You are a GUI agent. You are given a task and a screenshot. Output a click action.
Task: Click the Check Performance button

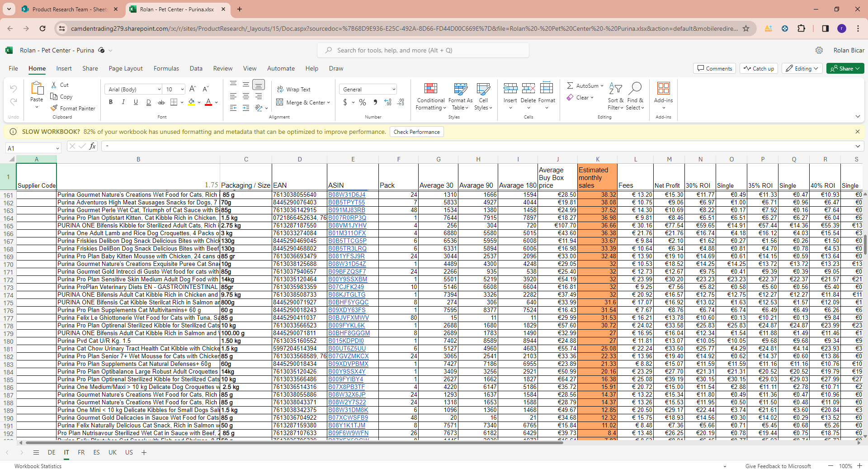point(416,132)
